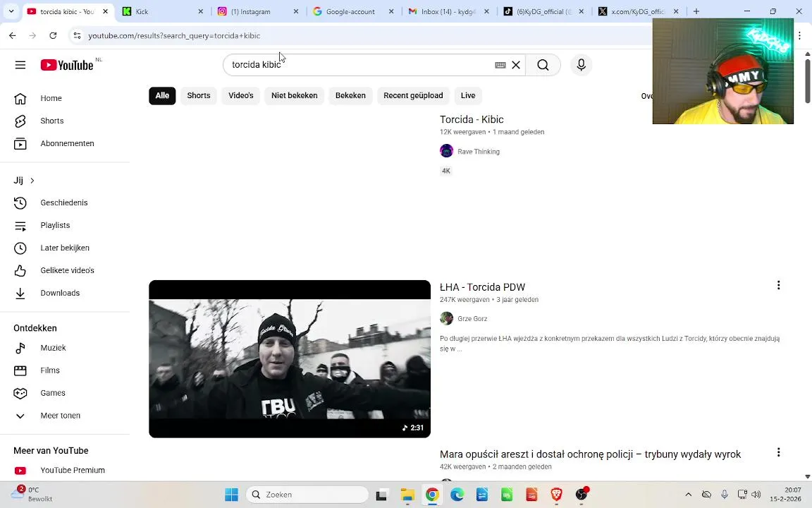
Task: Open the ŁHA - Torcida PDW title
Action: 483,287
